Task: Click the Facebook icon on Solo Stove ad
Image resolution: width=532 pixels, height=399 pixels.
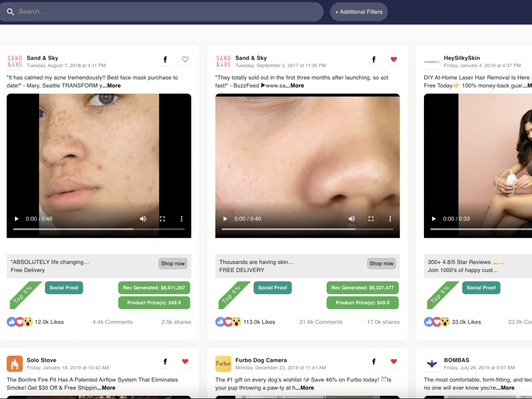Action: coord(165,362)
